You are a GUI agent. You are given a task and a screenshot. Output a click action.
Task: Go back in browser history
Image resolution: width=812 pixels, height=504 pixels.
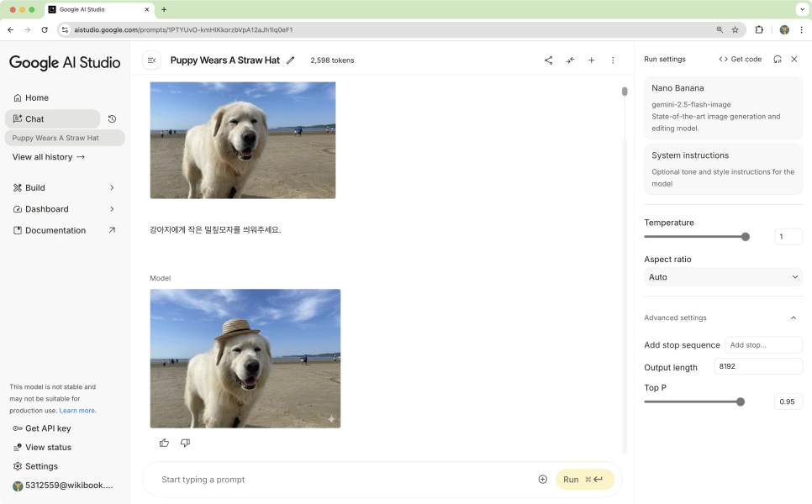coord(10,30)
